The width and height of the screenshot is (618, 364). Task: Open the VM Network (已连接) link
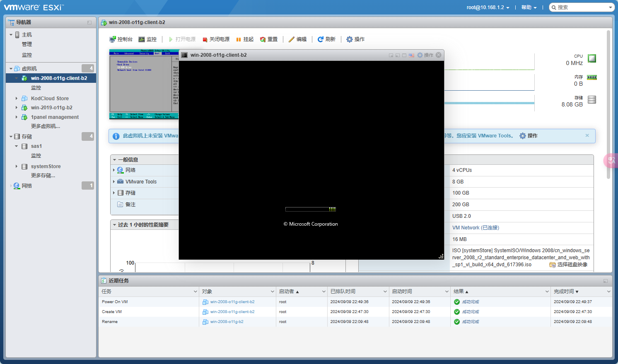pos(476,228)
